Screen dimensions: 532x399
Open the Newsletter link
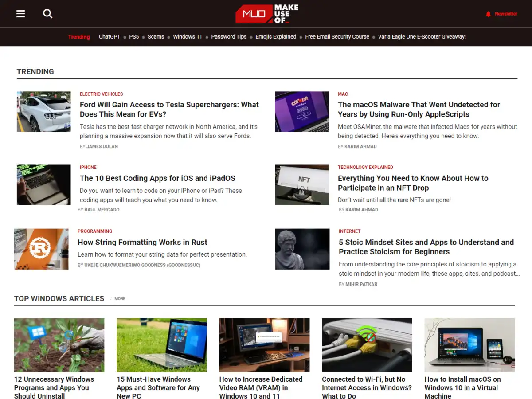[x=506, y=14]
